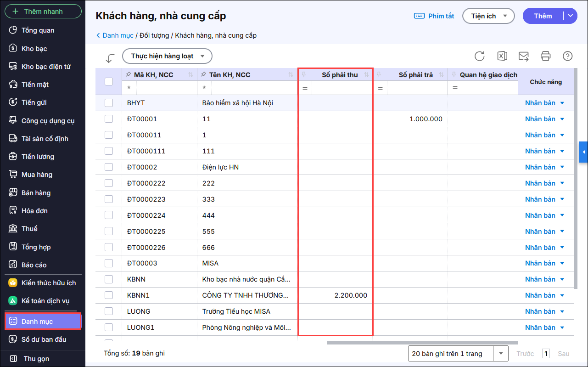The height and width of the screenshot is (367, 588).
Task: Click the send email envelope icon
Action: pyautogui.click(x=523, y=56)
